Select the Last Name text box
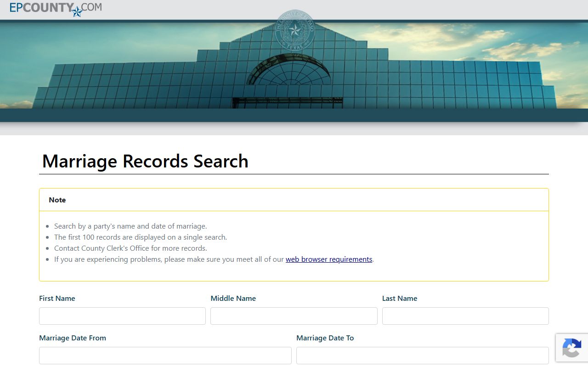 (x=465, y=316)
